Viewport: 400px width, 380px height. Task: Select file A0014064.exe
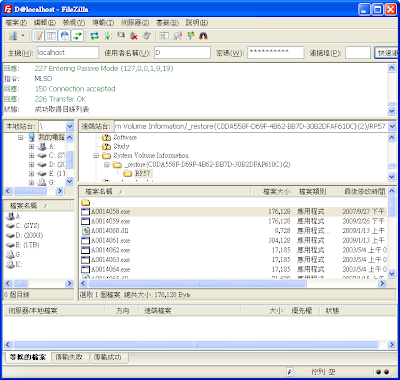tap(110, 269)
